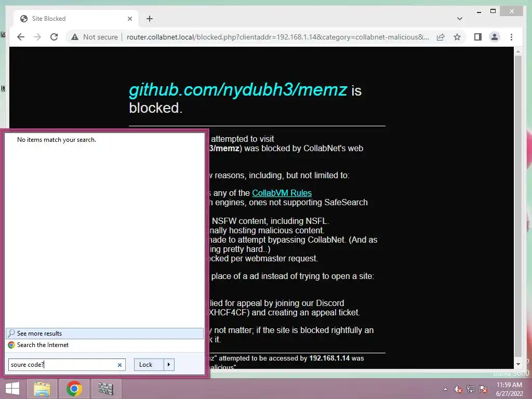Toggle Chrome side panel
This screenshot has width=532, height=399.
click(478, 37)
